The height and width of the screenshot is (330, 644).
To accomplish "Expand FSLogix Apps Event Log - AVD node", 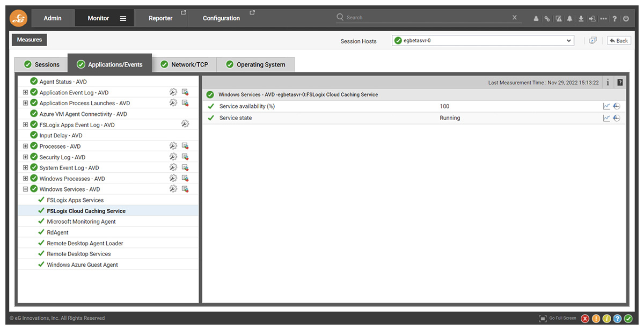I will click(25, 124).
